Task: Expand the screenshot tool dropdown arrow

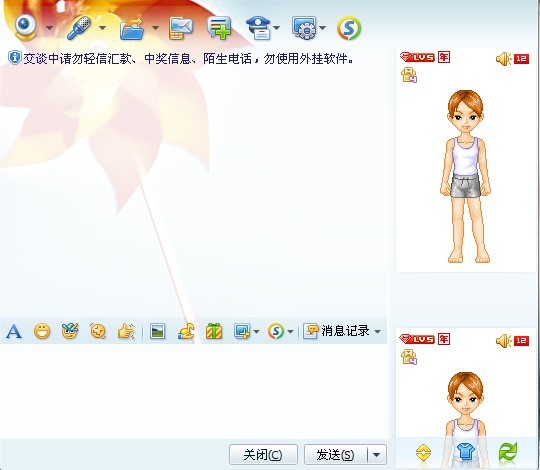Action: [256, 332]
